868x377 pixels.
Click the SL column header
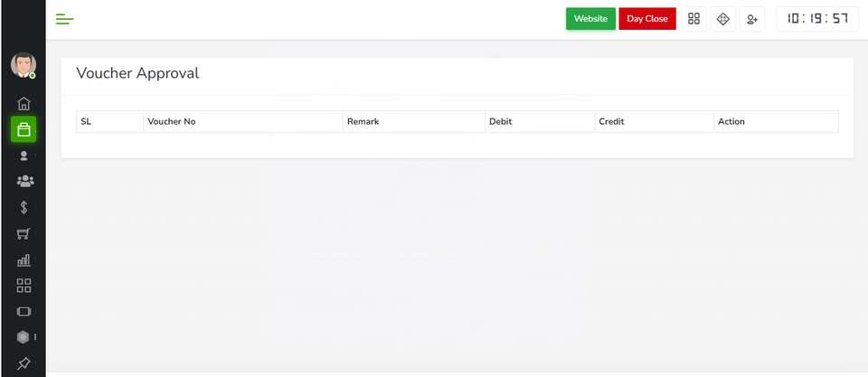tap(109, 121)
